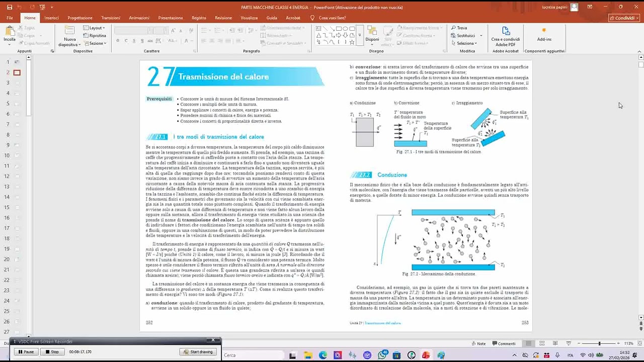The height and width of the screenshot is (362, 644).
Task: Select the rectangle shape in shapes gallery
Action: 339,29
